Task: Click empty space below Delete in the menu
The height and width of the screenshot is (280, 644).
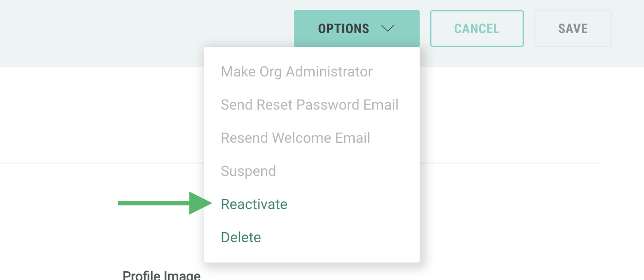Action: (311, 254)
